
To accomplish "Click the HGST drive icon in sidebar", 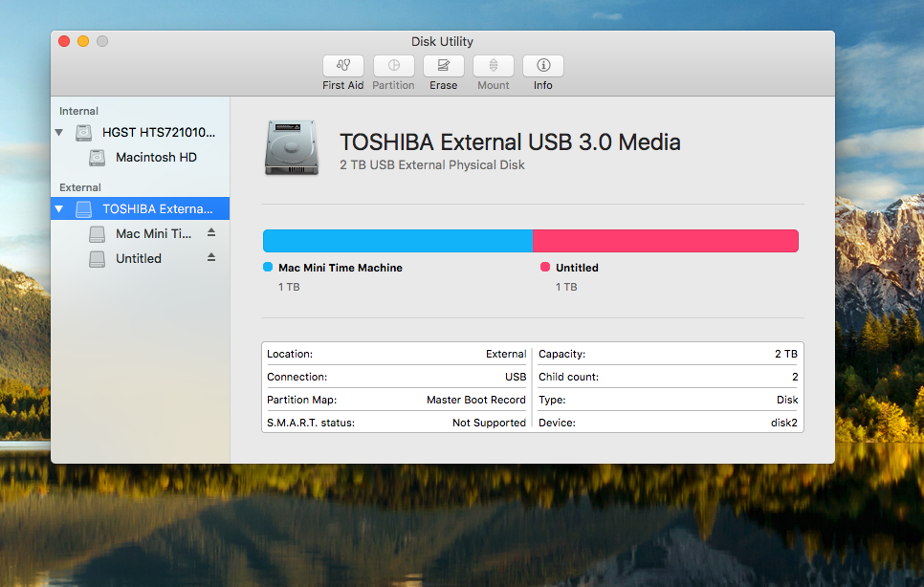I will [x=83, y=133].
